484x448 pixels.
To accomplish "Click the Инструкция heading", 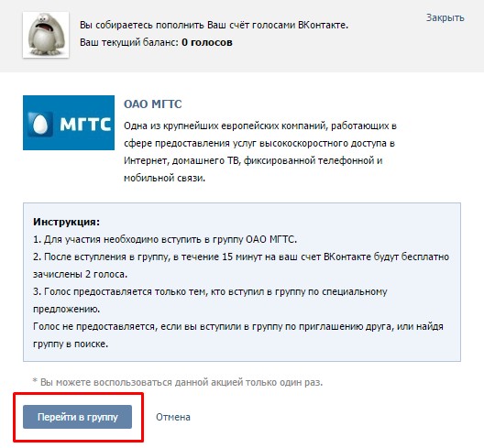I will (x=67, y=222).
